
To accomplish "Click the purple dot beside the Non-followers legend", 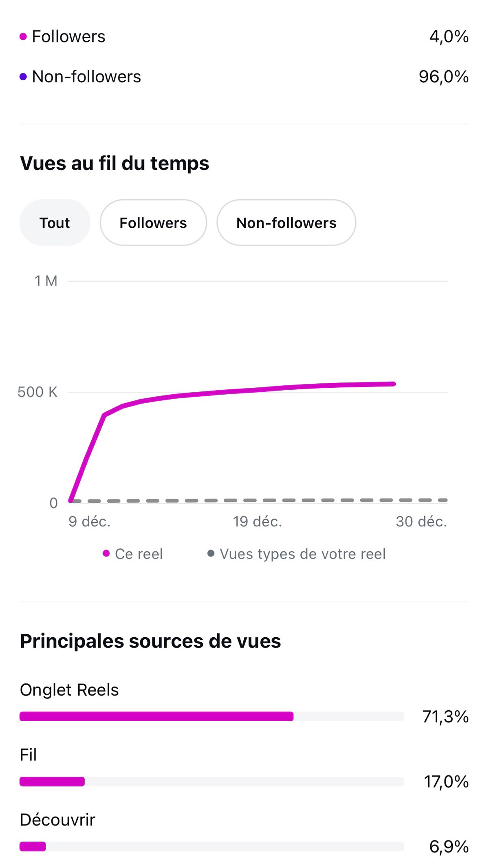I will click(23, 77).
